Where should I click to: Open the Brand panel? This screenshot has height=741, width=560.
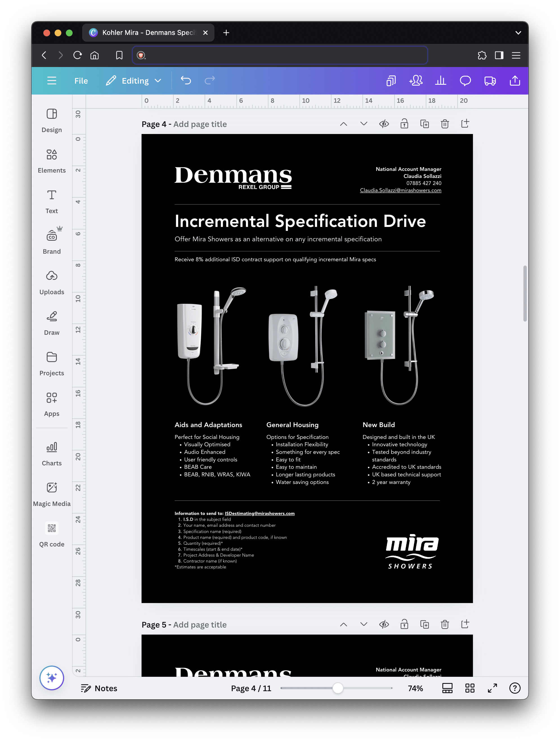[51, 242]
